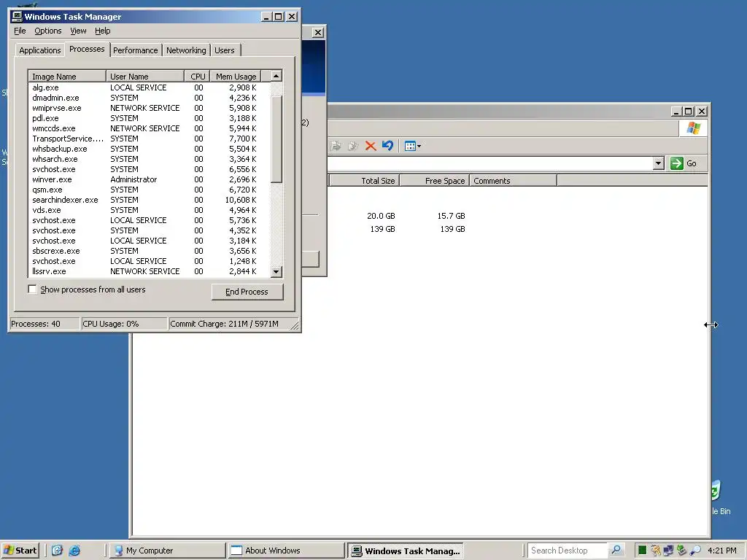Sort by Image Name column header
The image size is (747, 560).
point(67,76)
